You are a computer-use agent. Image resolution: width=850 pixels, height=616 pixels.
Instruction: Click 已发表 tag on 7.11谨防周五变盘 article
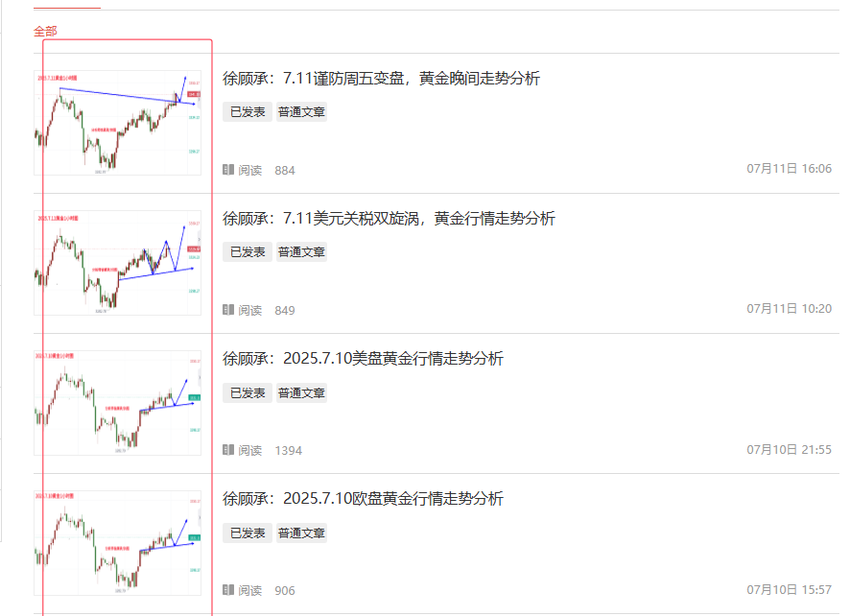(248, 111)
